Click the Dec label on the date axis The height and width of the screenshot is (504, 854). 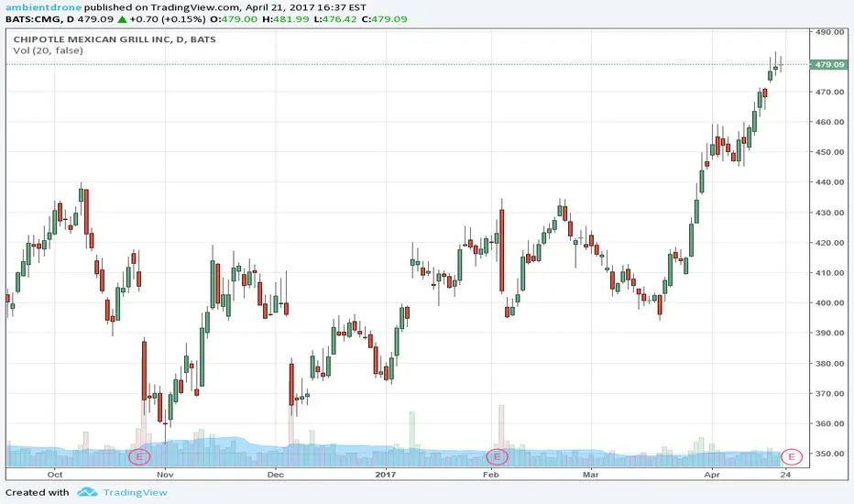coord(276,475)
